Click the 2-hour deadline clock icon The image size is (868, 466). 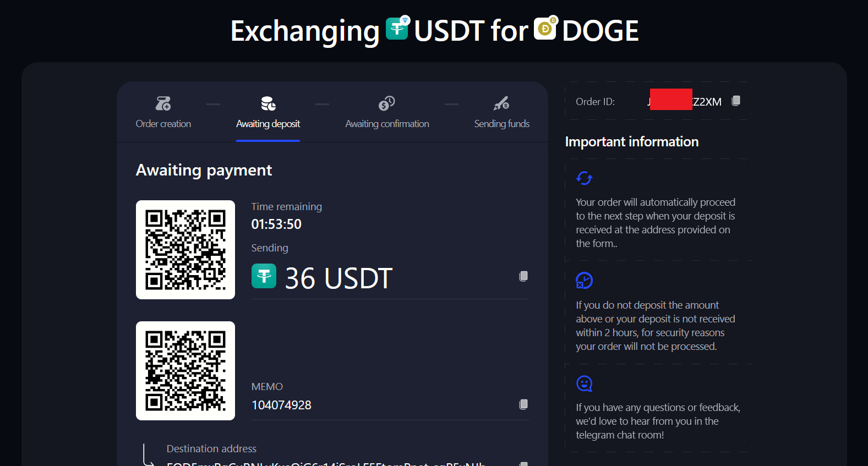click(584, 281)
